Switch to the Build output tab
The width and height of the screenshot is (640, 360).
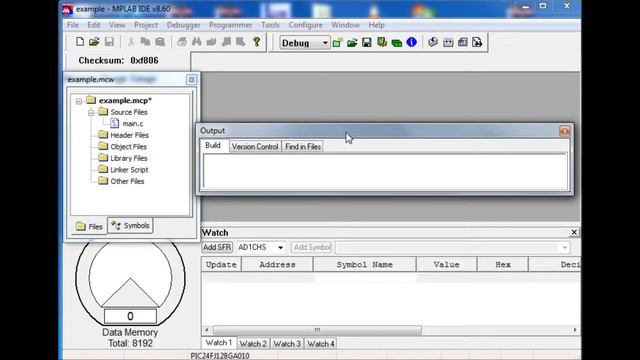pyautogui.click(x=213, y=146)
